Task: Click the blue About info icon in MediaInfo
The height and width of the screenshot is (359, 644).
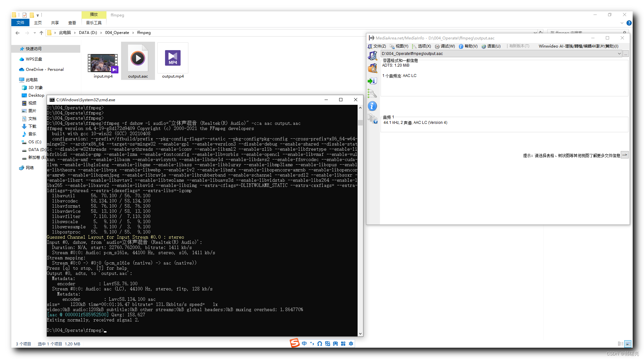Action: pyautogui.click(x=372, y=106)
